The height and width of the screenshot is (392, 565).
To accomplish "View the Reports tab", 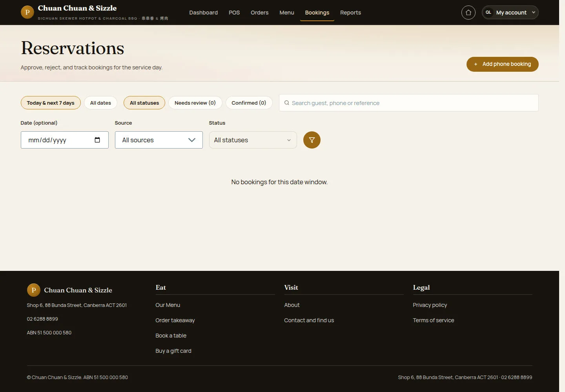I will click(350, 13).
